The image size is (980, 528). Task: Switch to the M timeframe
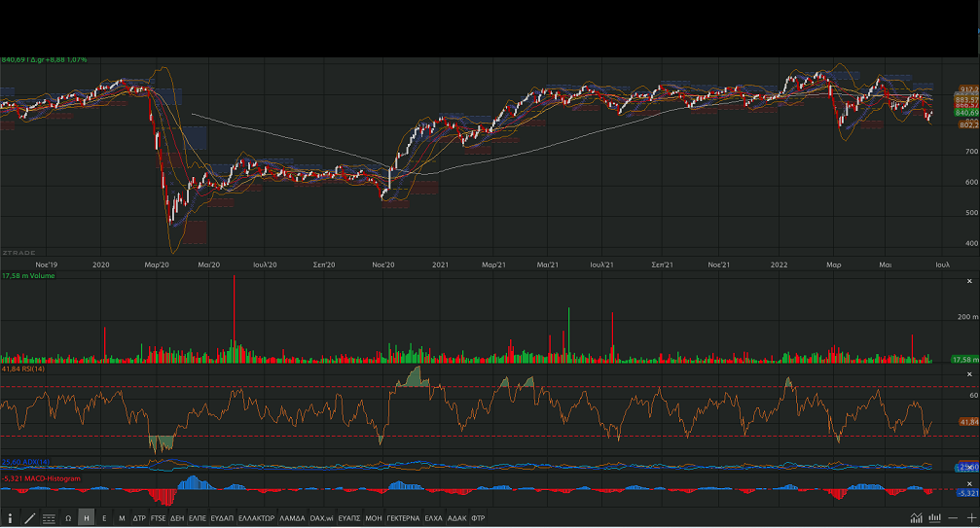coord(121,518)
